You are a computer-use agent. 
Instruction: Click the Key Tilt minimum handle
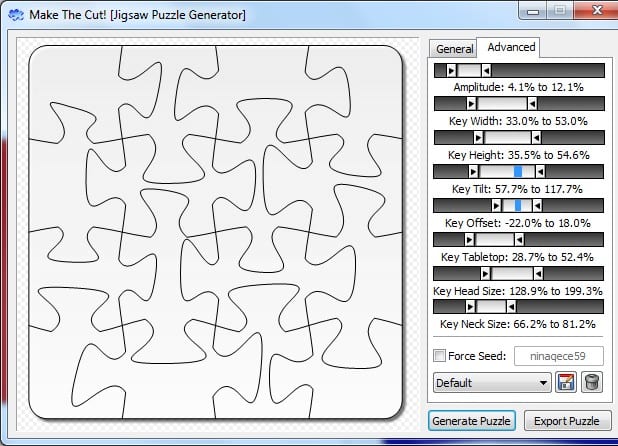[x=474, y=171]
